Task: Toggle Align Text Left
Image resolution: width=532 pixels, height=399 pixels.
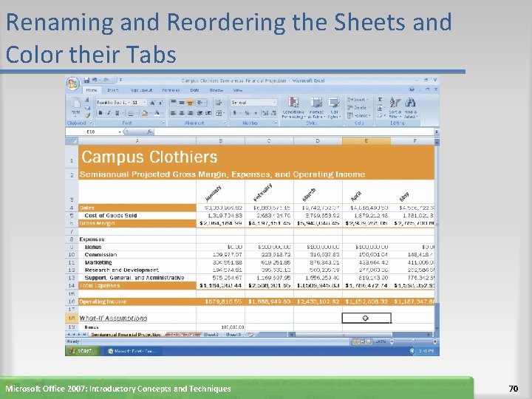Action: click(x=174, y=113)
